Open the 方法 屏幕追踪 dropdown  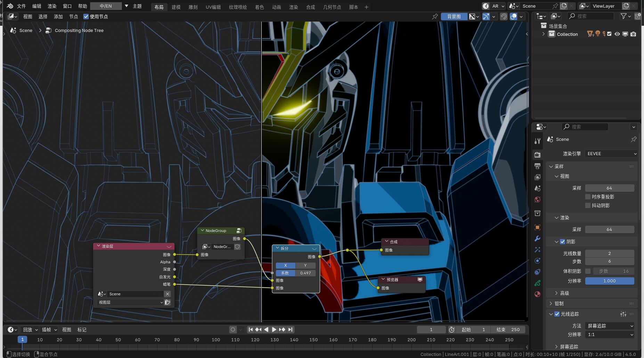(x=610, y=326)
